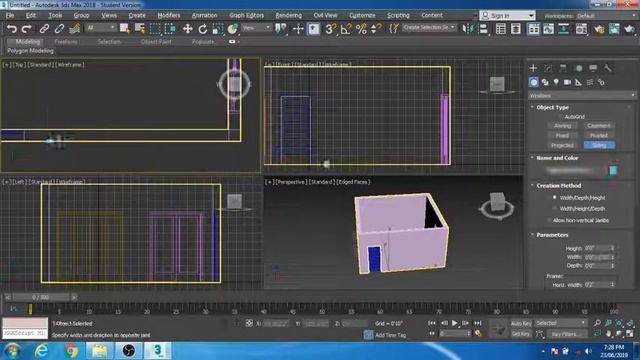
Task: Collapse the Creation Method rollout
Action: [558, 186]
